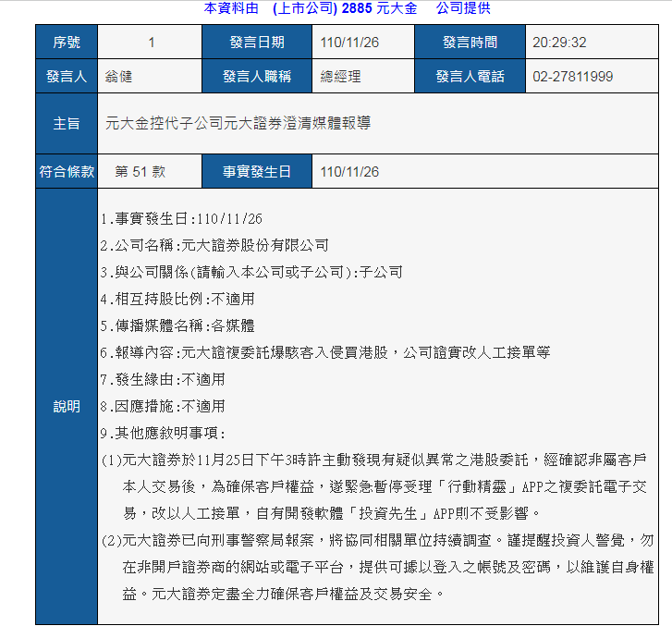
Task: Click the line mentioning 「投資先生」APP則不受影響
Action: pyautogui.click(x=331, y=513)
